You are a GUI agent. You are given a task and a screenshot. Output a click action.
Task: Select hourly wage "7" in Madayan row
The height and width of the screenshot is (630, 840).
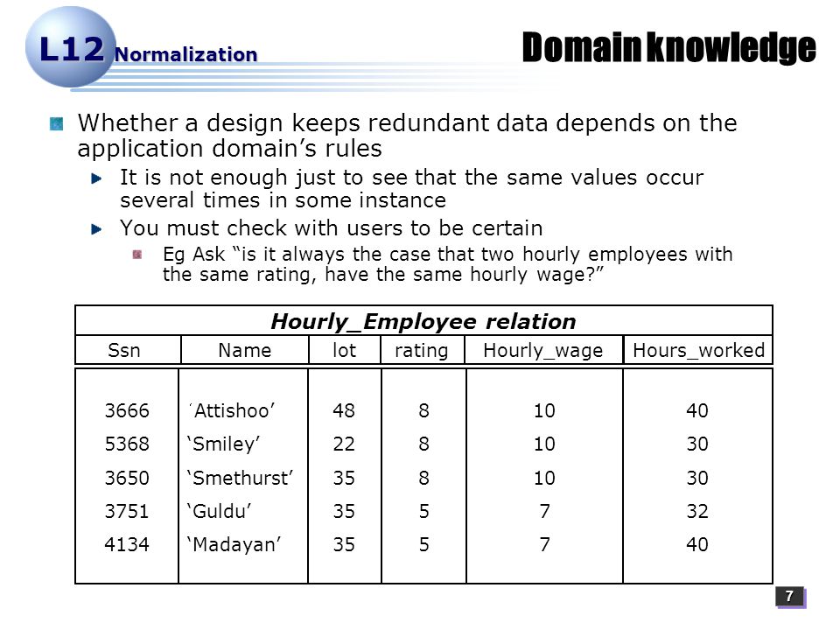click(545, 544)
